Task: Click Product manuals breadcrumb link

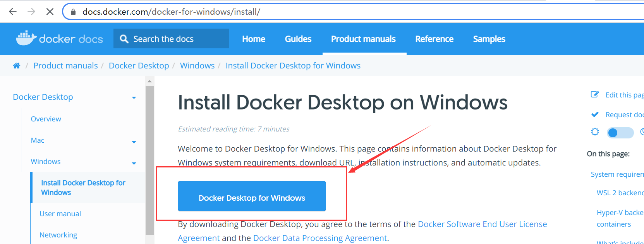Action: tap(65, 66)
